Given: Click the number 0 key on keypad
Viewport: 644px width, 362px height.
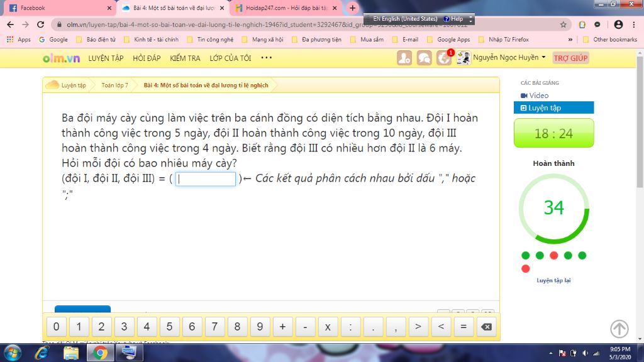Looking at the screenshot, I should tap(56, 327).
